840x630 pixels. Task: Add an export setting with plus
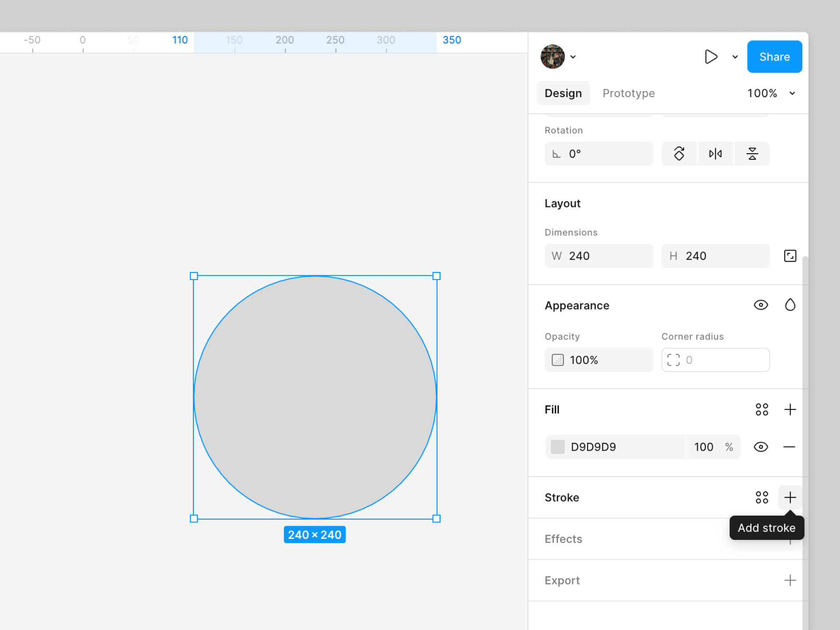click(x=790, y=581)
